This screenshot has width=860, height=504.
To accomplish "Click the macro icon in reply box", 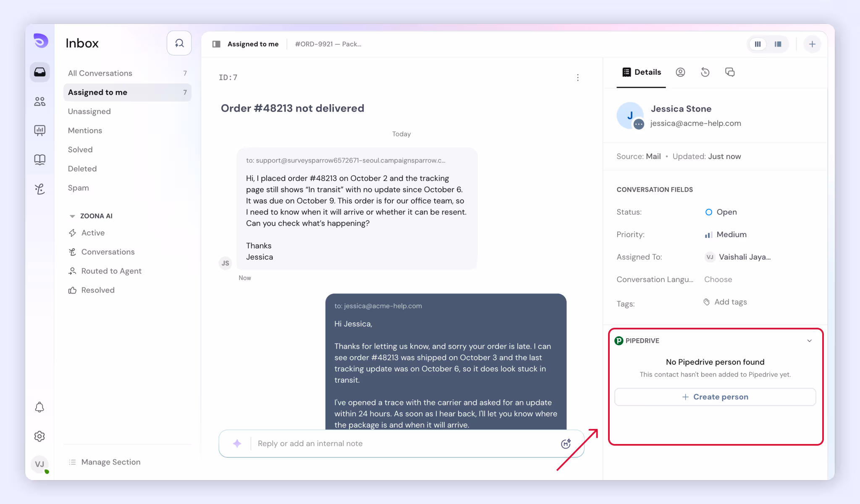I will tap(566, 444).
